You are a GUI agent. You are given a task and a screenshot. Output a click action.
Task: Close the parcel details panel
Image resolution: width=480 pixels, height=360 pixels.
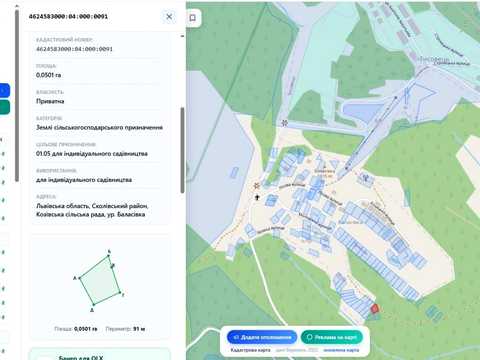169,17
